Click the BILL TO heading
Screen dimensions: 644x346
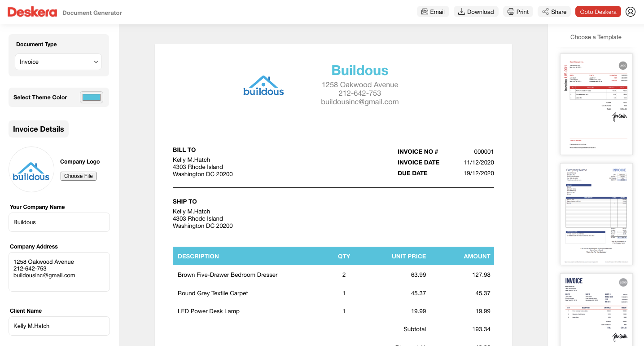tap(184, 150)
